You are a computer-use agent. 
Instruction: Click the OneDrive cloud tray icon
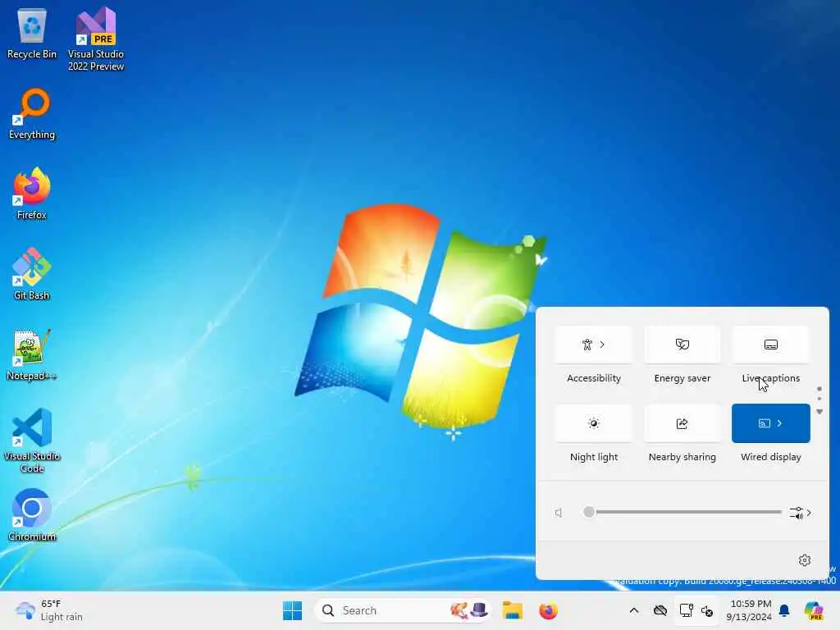660,610
